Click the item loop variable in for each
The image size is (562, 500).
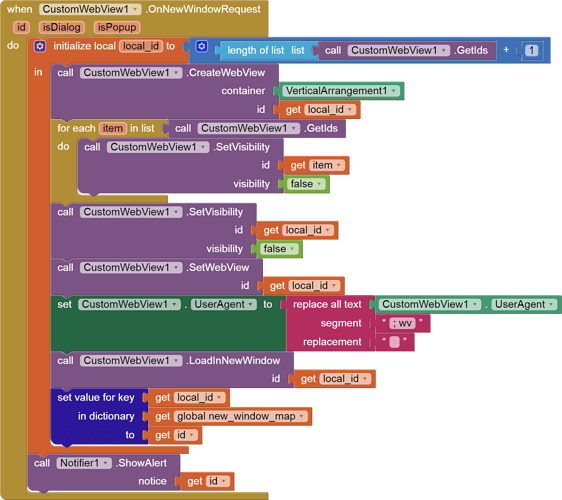coord(113,128)
